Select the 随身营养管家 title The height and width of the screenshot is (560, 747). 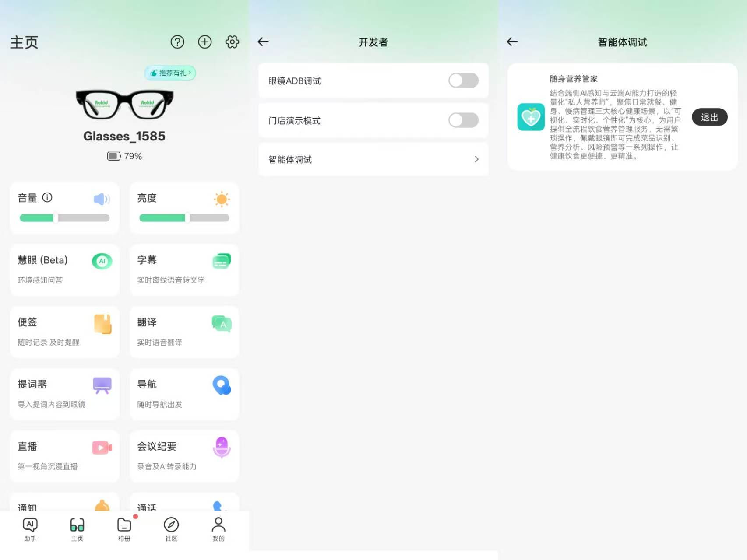click(574, 79)
